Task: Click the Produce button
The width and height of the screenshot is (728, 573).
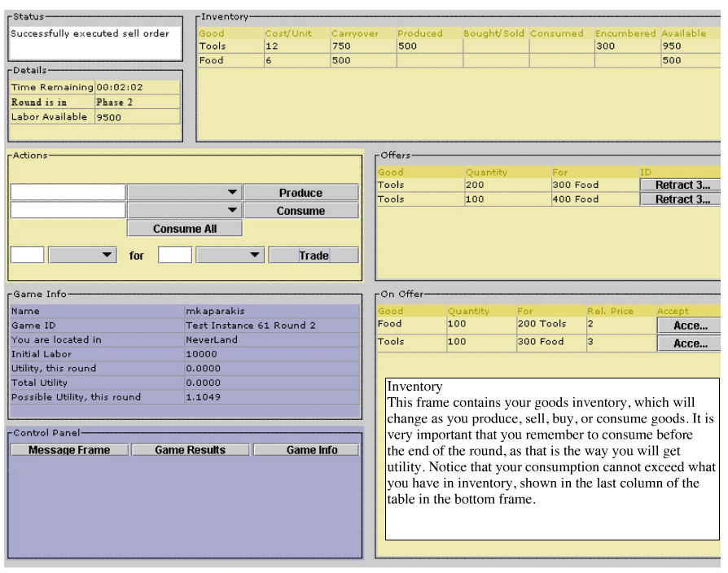Action: [x=300, y=193]
